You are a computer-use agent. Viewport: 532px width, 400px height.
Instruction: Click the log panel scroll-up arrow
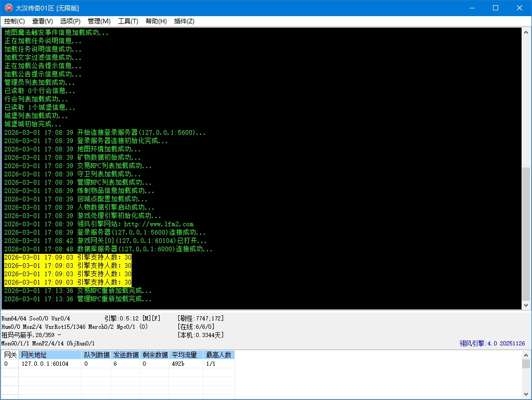point(526,32)
